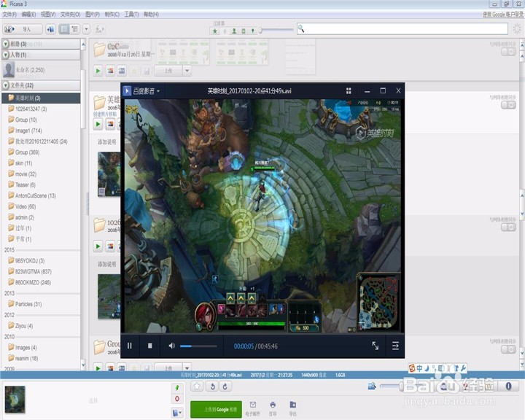The image size is (525, 420).
Task: Filter to show photos with faces
Action: tap(234, 31)
